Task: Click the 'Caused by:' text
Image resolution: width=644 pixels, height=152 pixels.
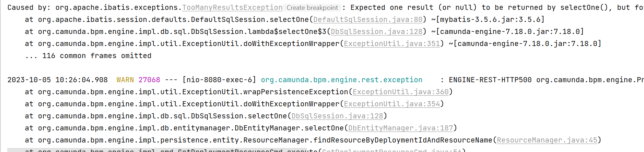Action: 29,7
